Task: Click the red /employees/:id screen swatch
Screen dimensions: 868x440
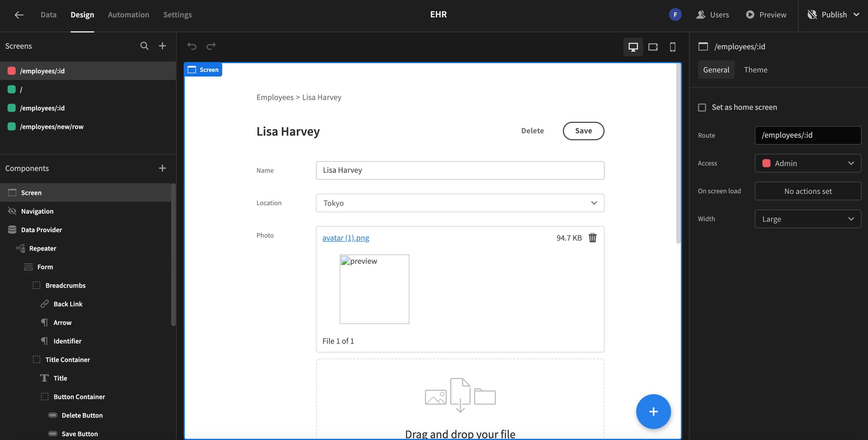Action: (x=12, y=71)
